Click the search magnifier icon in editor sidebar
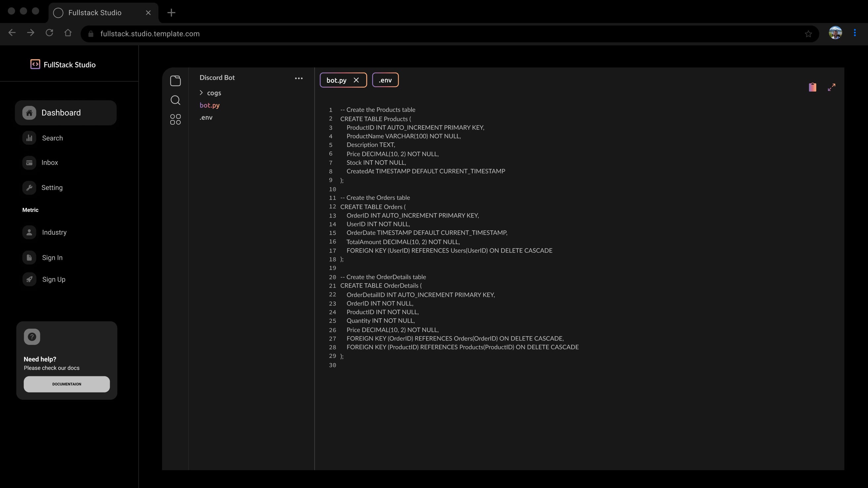Viewport: 868px width, 488px height. click(175, 100)
